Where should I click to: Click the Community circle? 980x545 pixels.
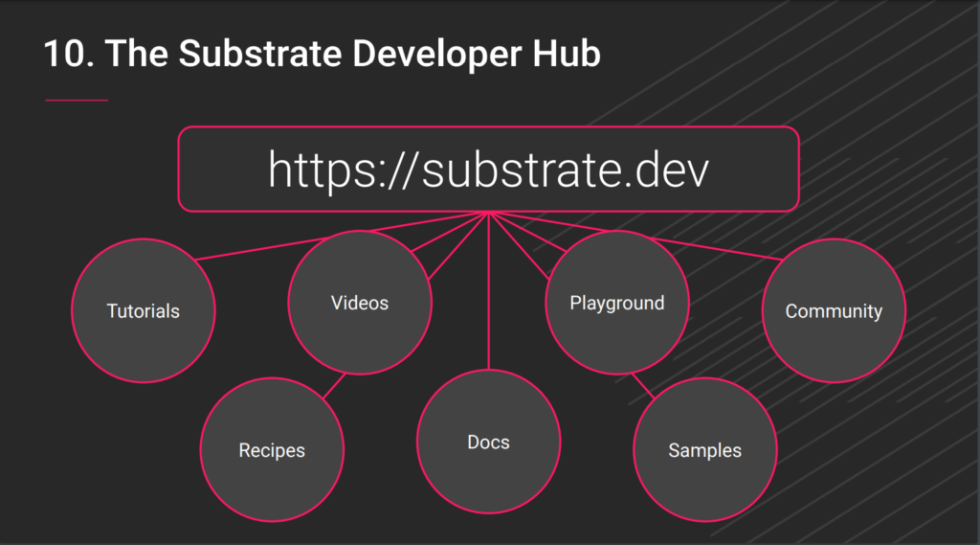[834, 311]
